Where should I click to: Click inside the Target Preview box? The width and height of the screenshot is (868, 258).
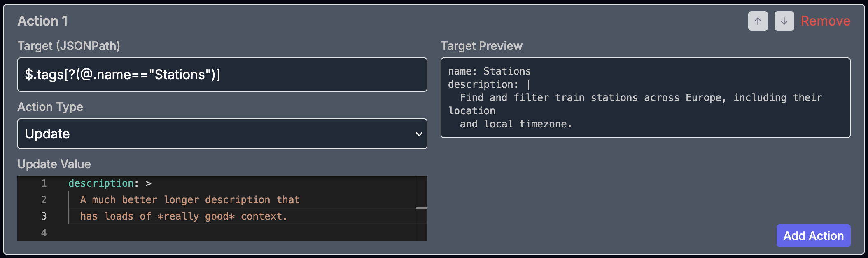[645, 98]
